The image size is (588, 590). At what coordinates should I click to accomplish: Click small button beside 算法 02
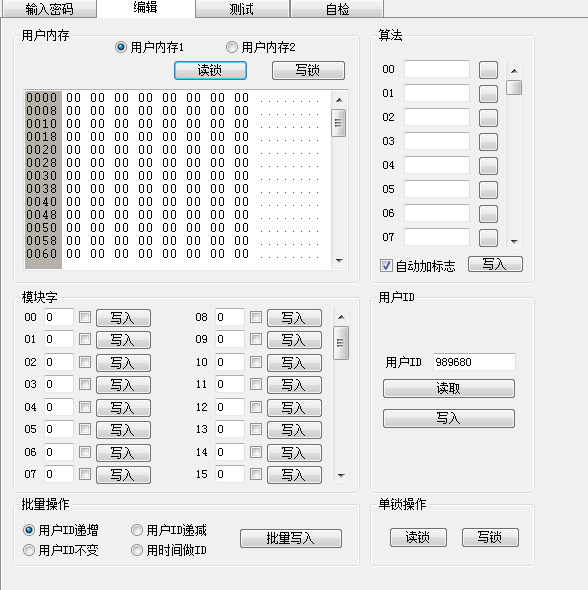(488, 118)
